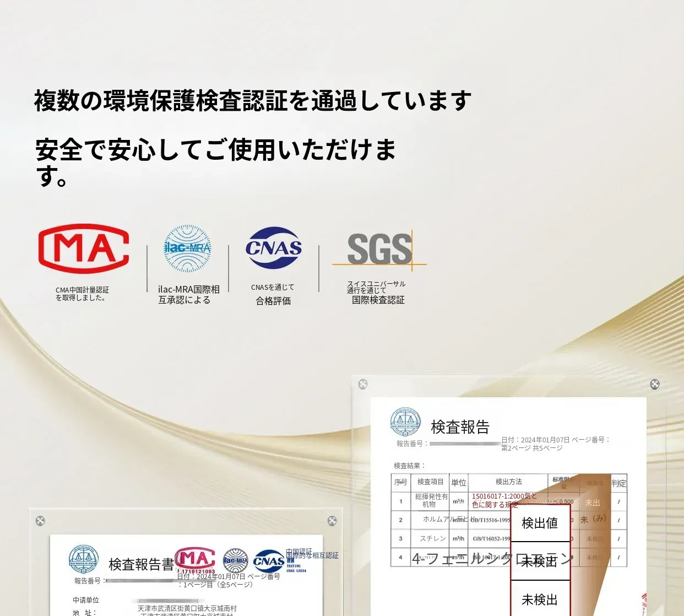Click the 検査項目 column header
The image size is (684, 616).
coord(430,482)
